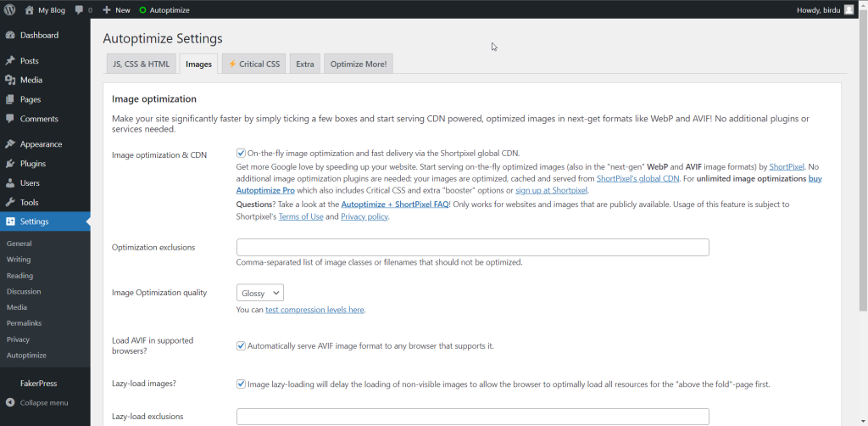This screenshot has width=868, height=426.
Task: Click the Collapse menu arrow icon
Action: (x=10, y=403)
